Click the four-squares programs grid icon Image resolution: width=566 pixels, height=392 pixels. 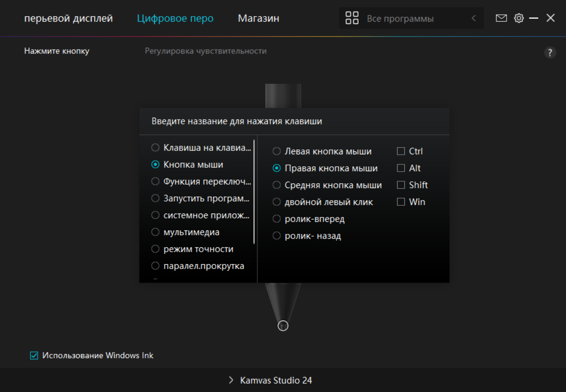coord(352,18)
